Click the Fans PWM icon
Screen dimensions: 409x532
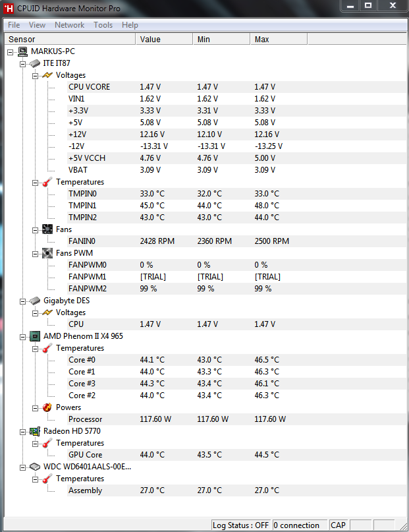point(47,253)
